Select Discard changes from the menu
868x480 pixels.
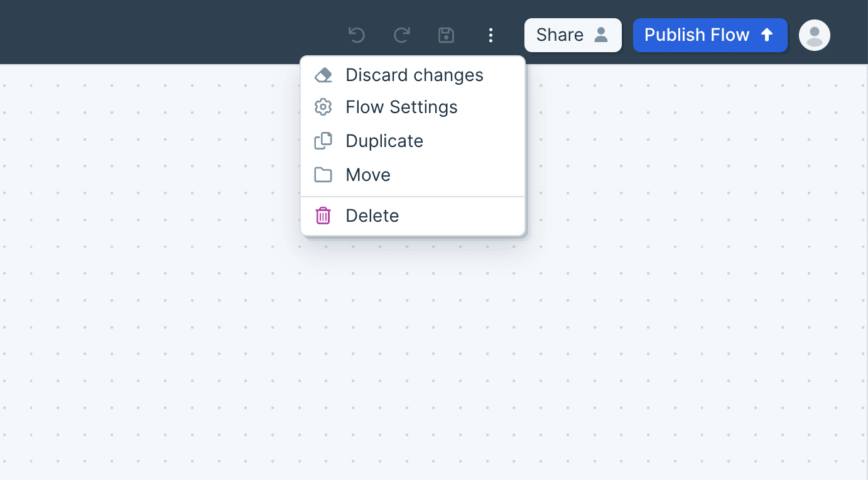click(415, 75)
